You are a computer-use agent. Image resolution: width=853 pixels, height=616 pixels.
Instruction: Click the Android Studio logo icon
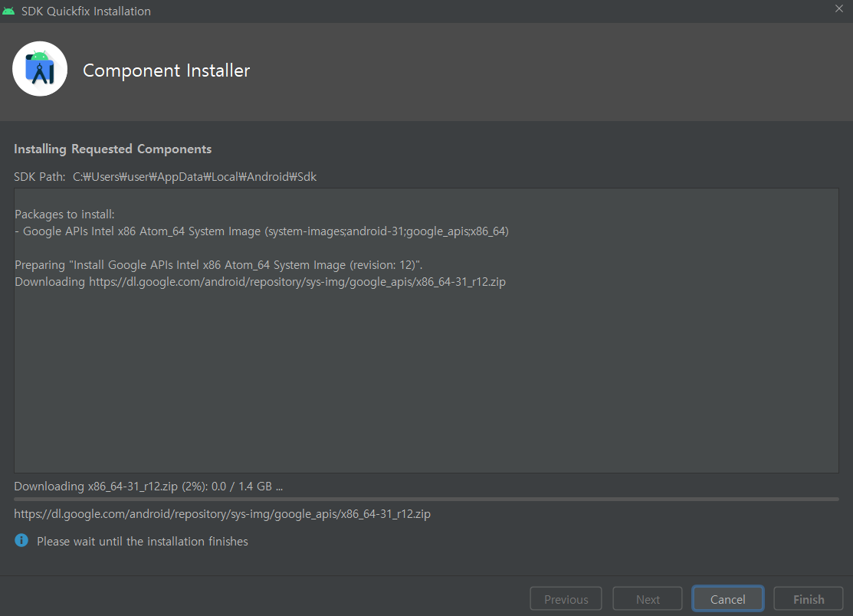[x=40, y=69]
